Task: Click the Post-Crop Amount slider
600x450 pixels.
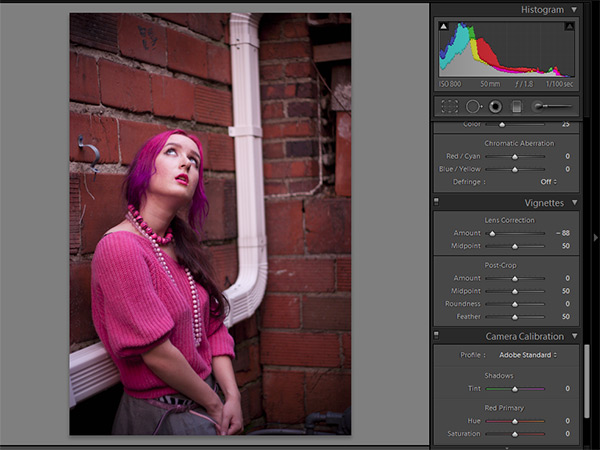Action: 515,279
